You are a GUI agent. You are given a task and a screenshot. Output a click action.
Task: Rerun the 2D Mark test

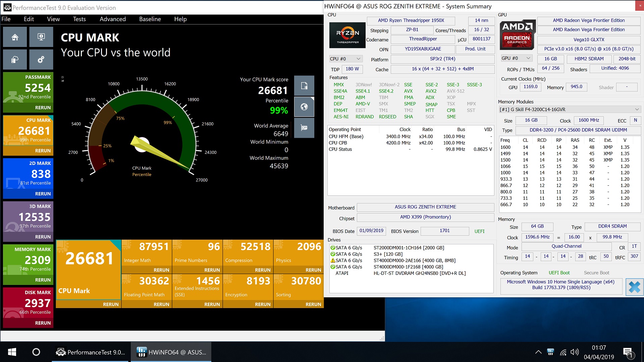[43, 194]
